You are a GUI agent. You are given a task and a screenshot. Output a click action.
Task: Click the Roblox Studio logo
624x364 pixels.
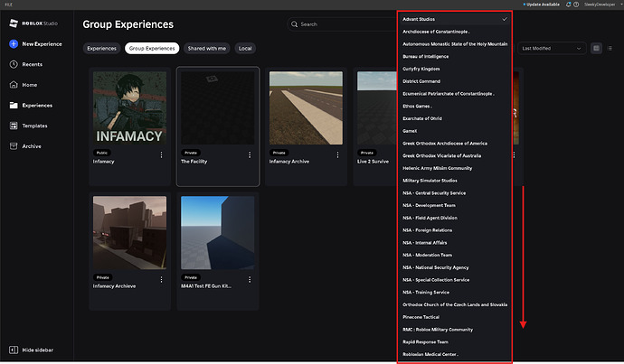[33, 23]
